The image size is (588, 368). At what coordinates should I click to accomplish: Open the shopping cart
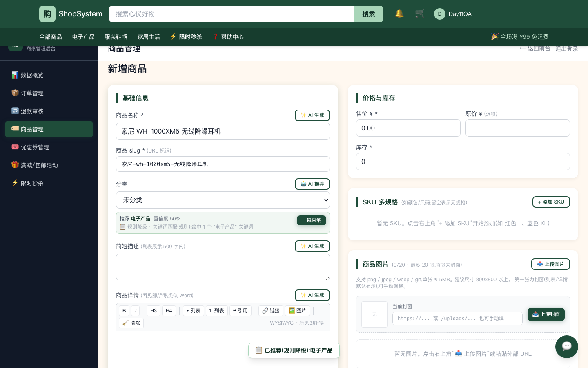tap(420, 14)
